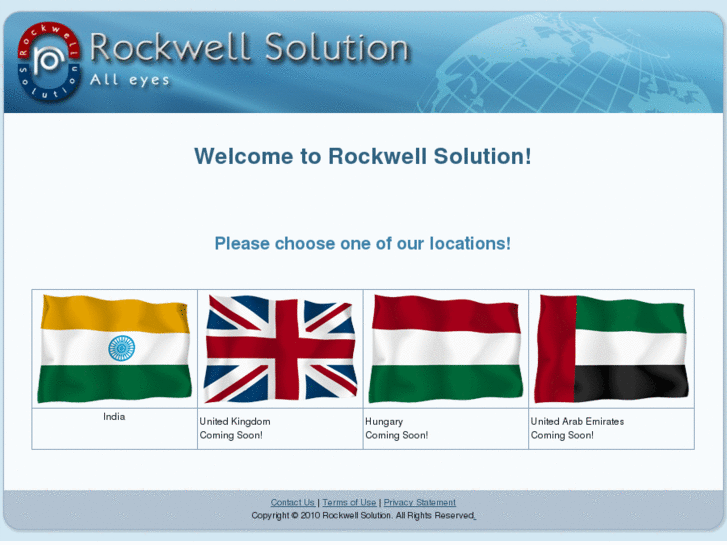Select the India flag image
Screen dimensions: 727x545
pyautogui.click(x=115, y=349)
